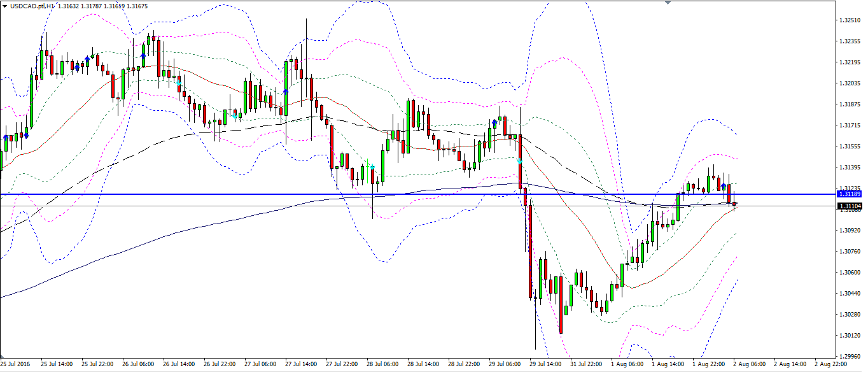This screenshot has width=868, height=377.
Task: Click the 29 Jul 14:00 time label
Action: (545, 364)
